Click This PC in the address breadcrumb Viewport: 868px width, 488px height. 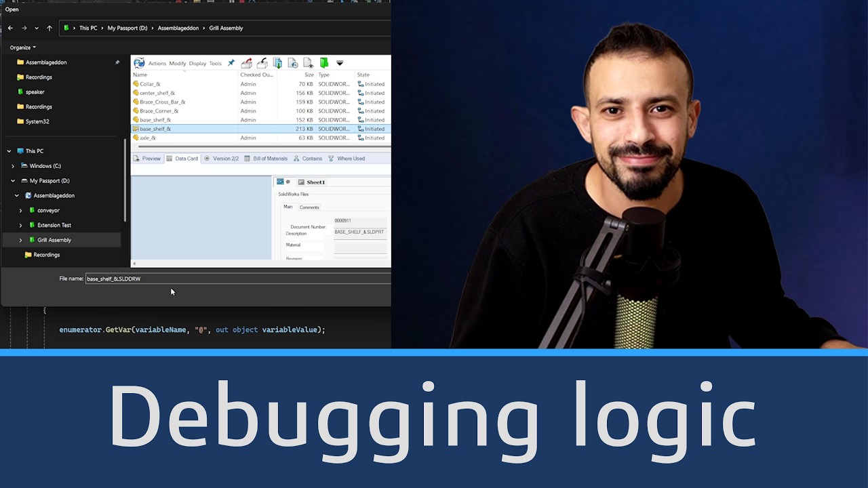tap(88, 28)
